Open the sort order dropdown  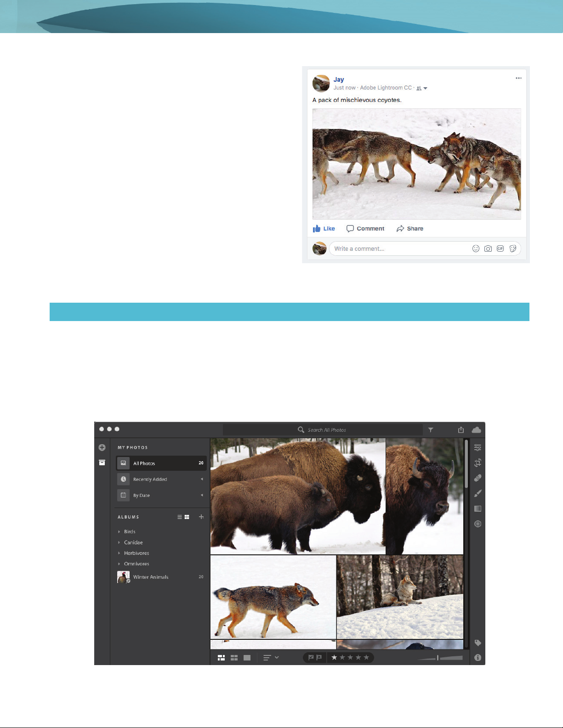[x=271, y=658]
